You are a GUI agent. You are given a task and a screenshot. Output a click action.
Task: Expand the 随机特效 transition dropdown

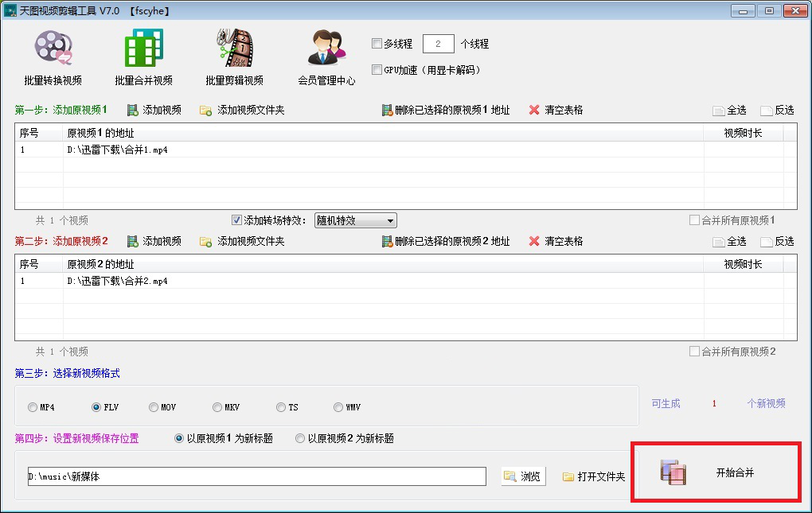pyautogui.click(x=355, y=221)
